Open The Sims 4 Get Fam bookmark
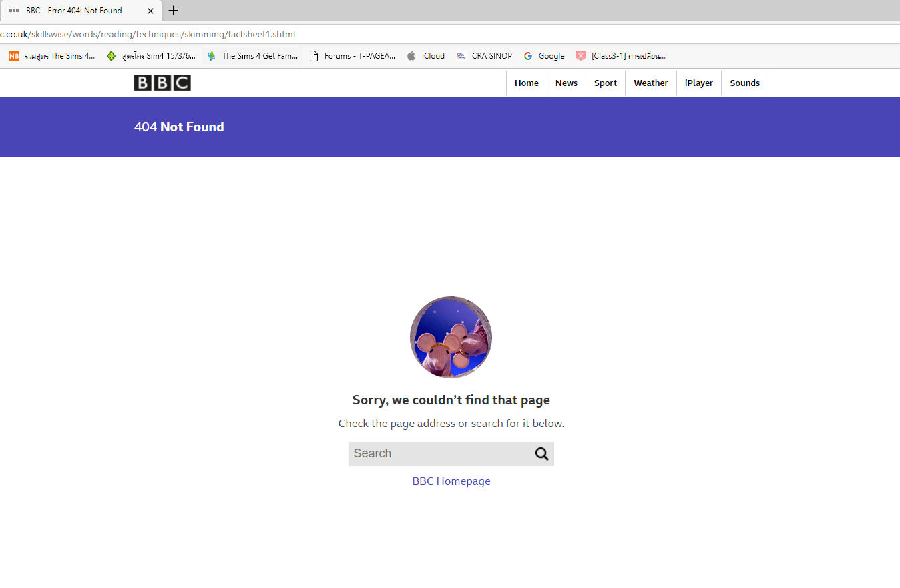Screen dimensions: 900x588 point(252,56)
